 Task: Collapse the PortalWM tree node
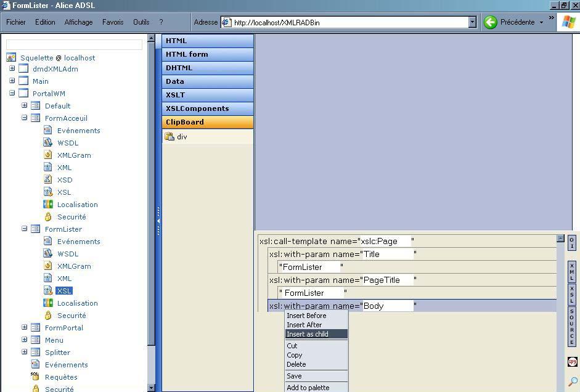(12, 93)
